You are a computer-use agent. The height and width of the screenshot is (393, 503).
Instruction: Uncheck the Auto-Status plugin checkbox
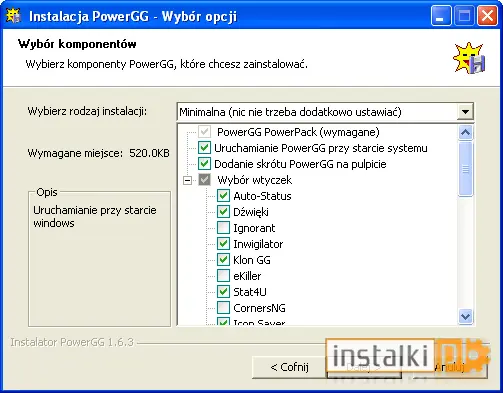click(x=223, y=196)
